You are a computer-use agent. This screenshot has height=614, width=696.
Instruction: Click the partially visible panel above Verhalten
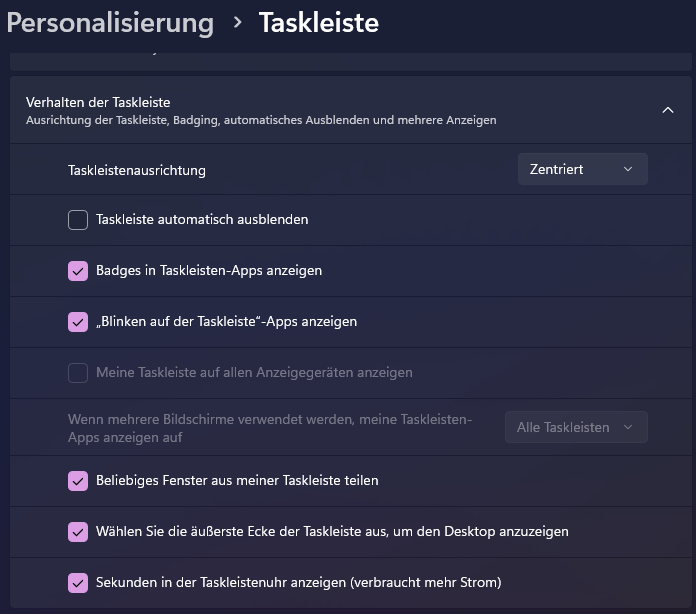tap(350, 61)
